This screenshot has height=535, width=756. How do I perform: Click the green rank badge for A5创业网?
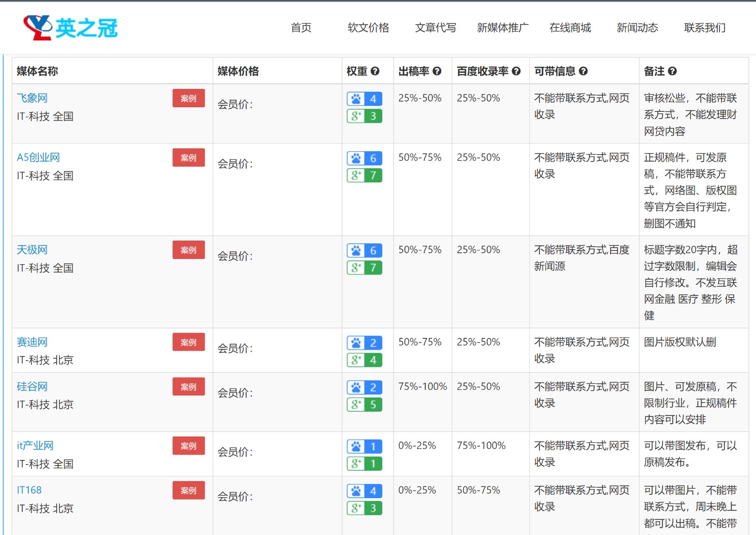(x=364, y=175)
